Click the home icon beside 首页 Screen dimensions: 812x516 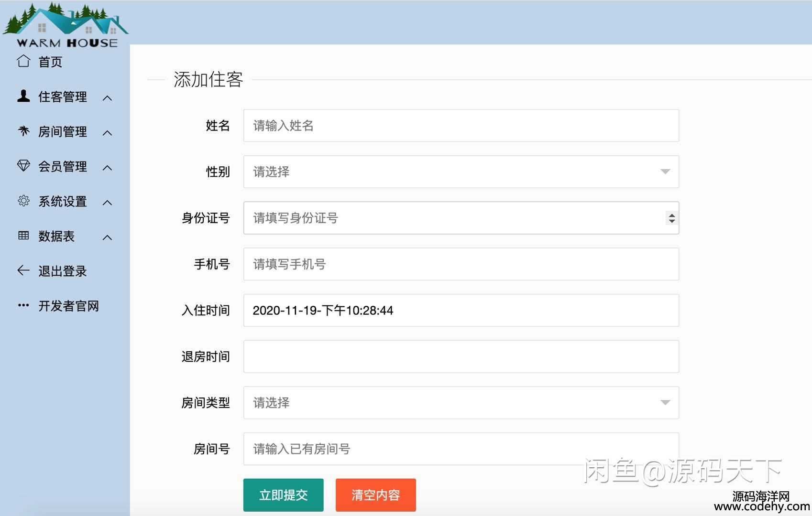point(23,61)
